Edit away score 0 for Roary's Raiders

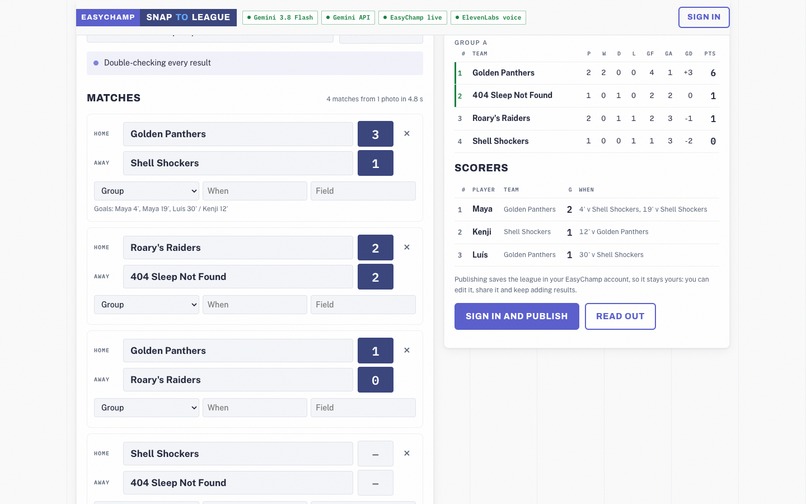[x=375, y=380]
